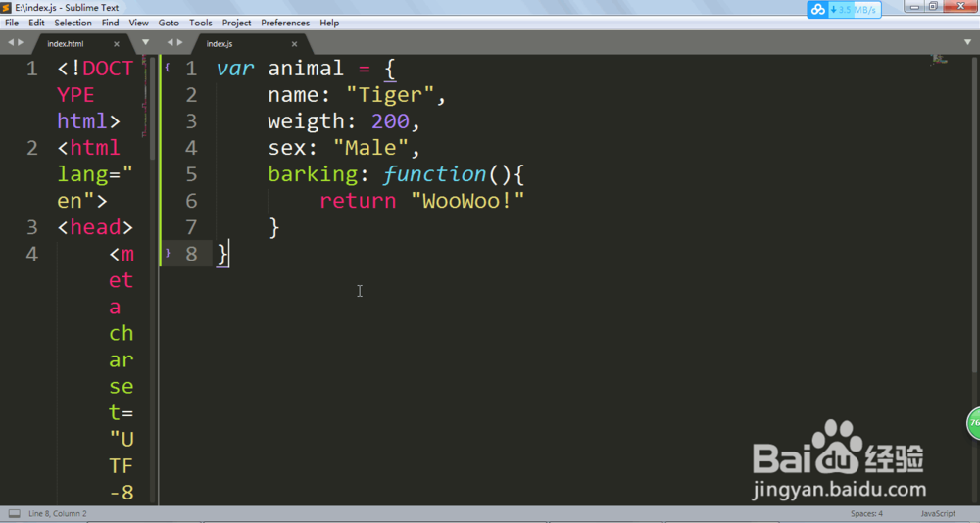980x523 pixels.
Task: Click the cloud download speed widget
Action: [x=844, y=10]
